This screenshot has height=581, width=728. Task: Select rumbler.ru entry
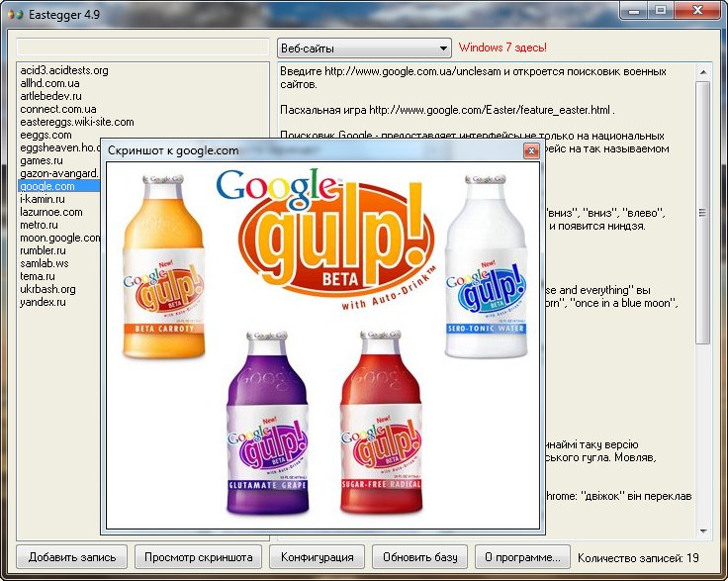(43, 250)
